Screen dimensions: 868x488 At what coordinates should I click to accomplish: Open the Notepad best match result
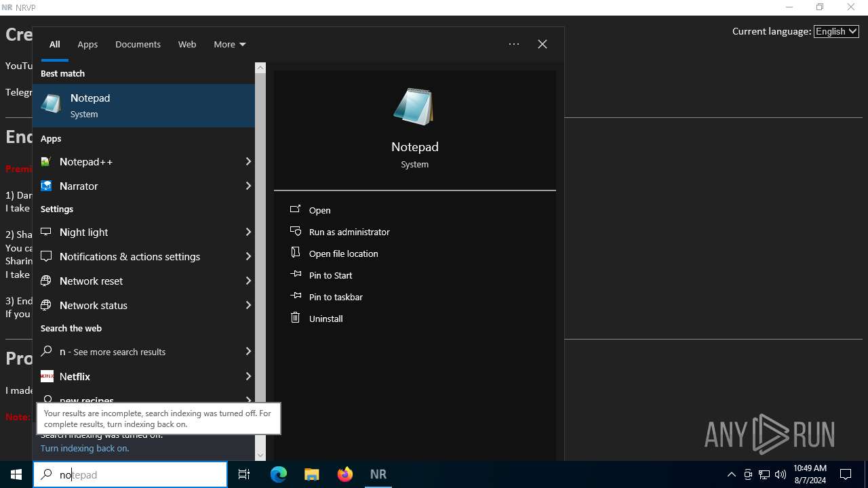(144, 106)
